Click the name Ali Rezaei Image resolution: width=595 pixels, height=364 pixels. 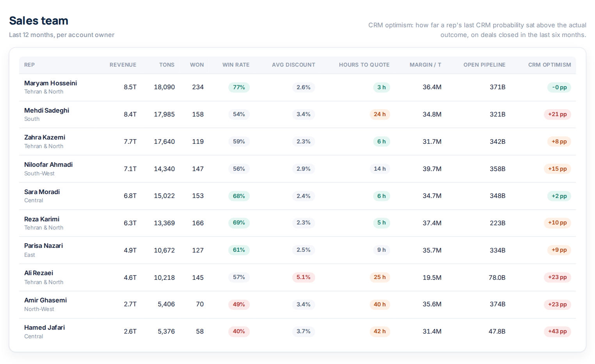39,273
